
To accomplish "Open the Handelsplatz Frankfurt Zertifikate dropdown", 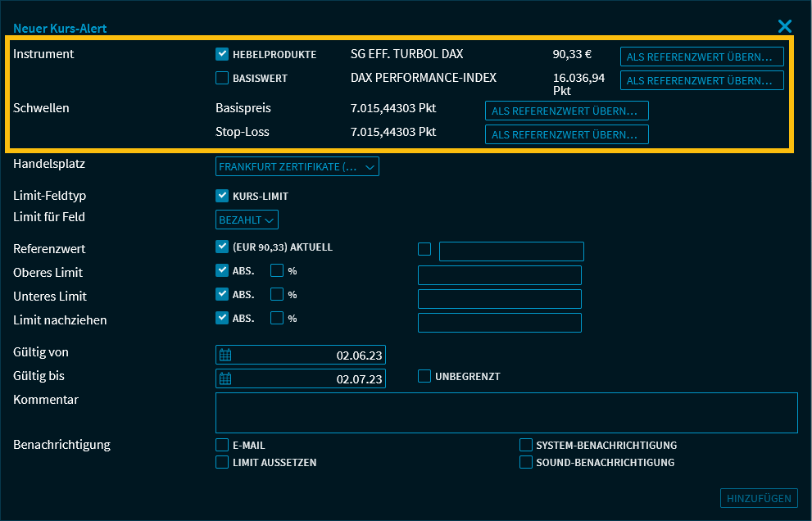I will [x=297, y=167].
